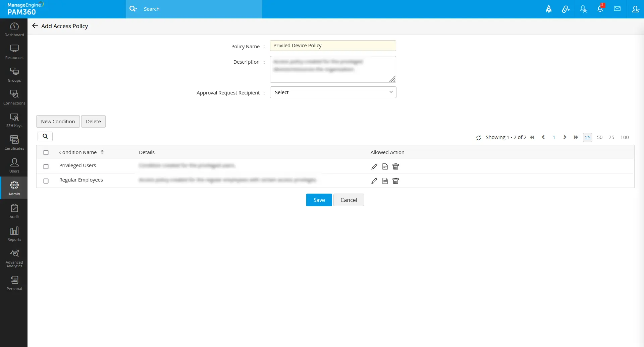Click the search magnifier in top bar

pos(133,9)
